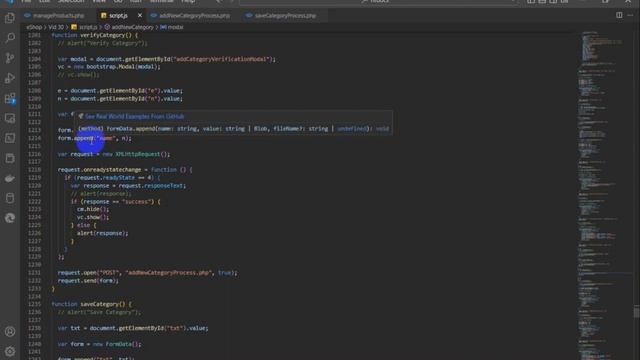Open the Source Control view
The image size is (640, 360).
coord(10,58)
